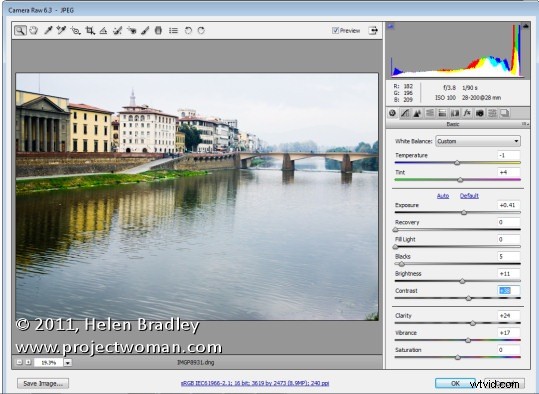
Task: Pick the White Balance eyedropper tool
Action: tap(48, 31)
